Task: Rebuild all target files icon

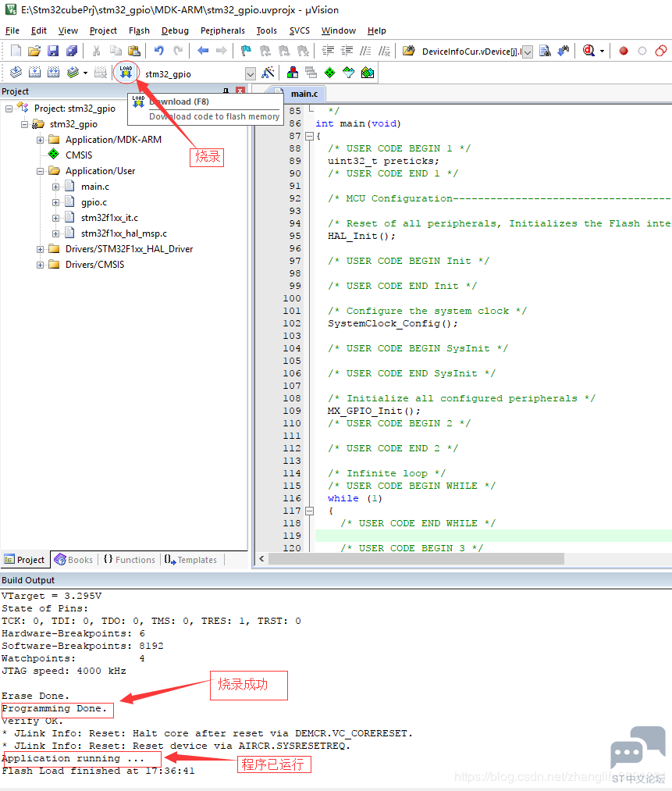Action: click(53, 73)
